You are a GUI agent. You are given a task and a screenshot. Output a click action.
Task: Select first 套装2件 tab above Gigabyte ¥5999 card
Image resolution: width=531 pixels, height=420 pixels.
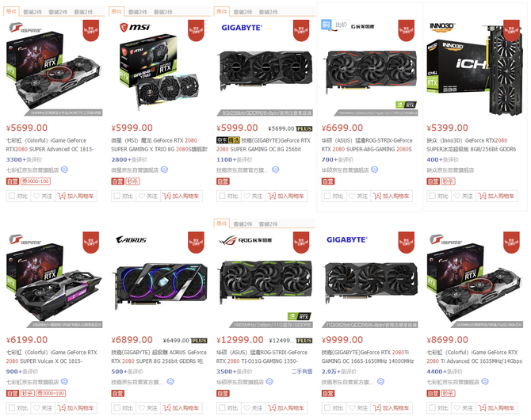pyautogui.click(x=243, y=12)
